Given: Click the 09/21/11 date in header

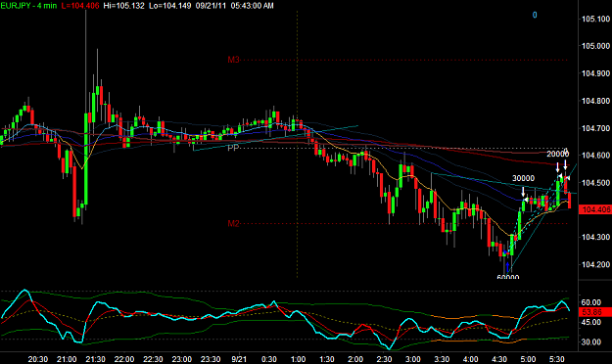Looking at the screenshot, I should pyautogui.click(x=211, y=6).
